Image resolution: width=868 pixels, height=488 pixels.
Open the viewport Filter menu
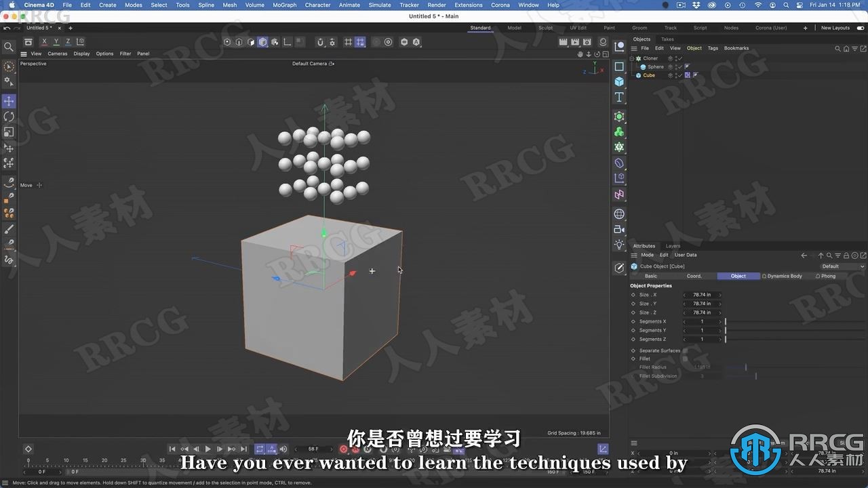[x=125, y=54]
